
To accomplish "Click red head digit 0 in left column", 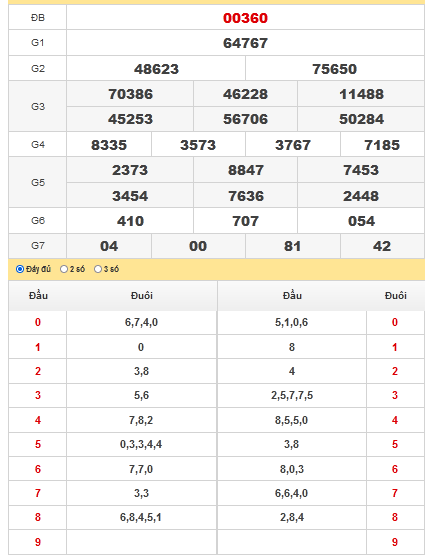I will [38, 322].
